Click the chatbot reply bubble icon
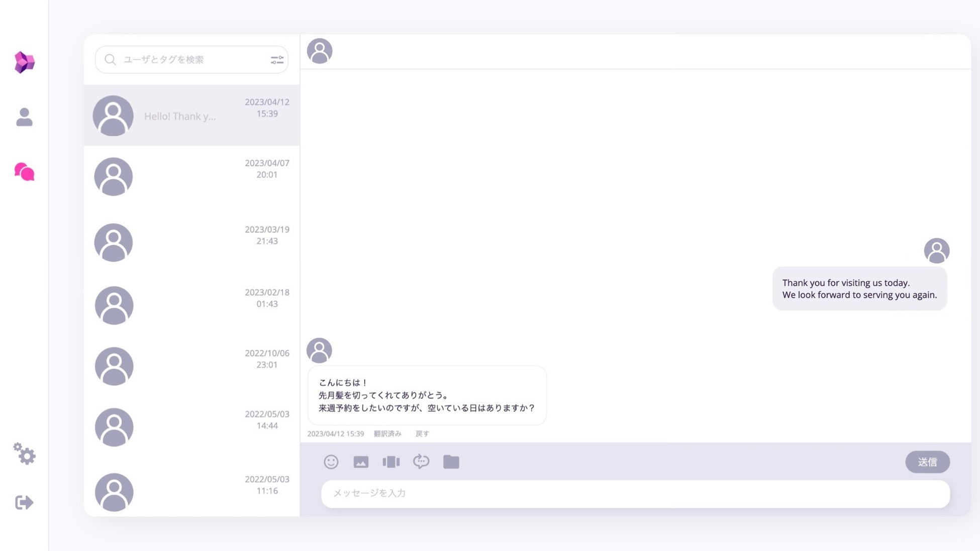This screenshot has width=980, height=551. tap(421, 461)
